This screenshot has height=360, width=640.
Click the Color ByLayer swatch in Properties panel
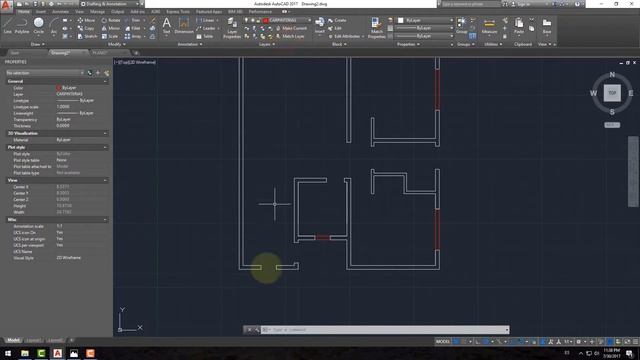(58, 88)
